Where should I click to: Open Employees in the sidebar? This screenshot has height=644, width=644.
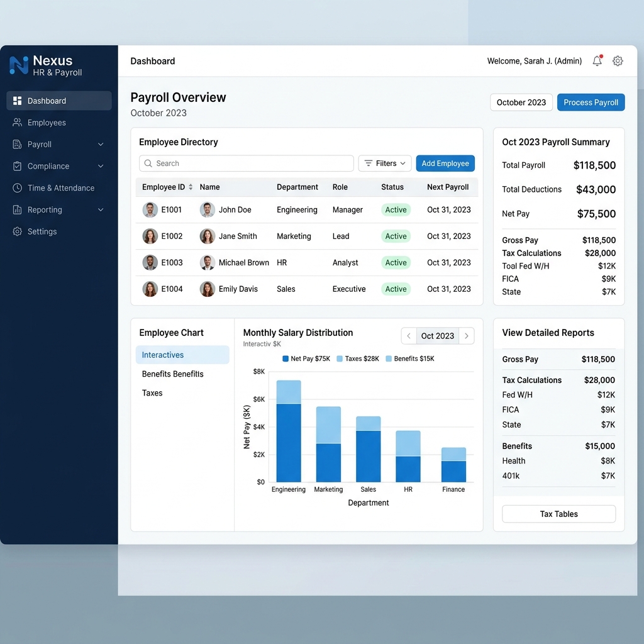pos(59,123)
